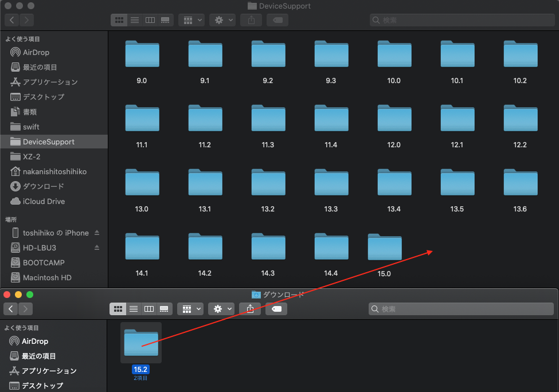Viewport: 559px width, 392px height.
Task: Select XZ-2 in the sidebar
Action: (x=54, y=156)
